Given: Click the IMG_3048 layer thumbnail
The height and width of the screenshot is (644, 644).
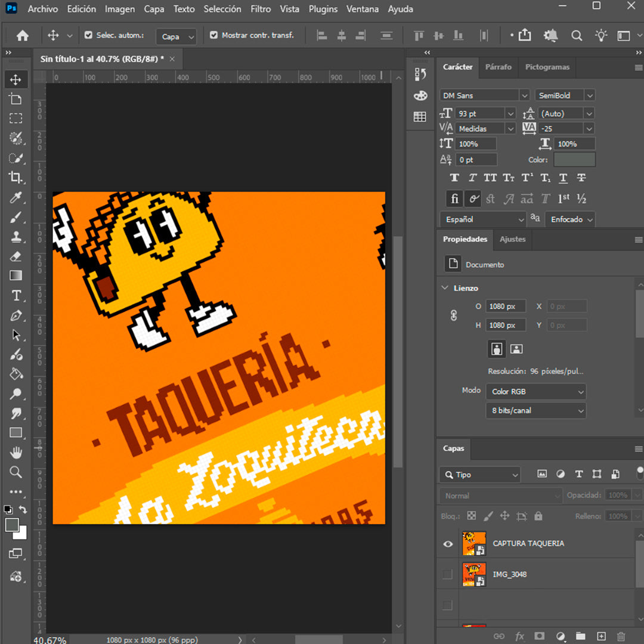Looking at the screenshot, I should coord(474,574).
